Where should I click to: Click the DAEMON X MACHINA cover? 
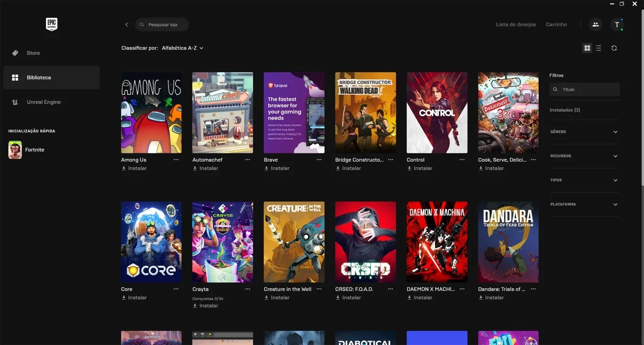click(x=437, y=242)
